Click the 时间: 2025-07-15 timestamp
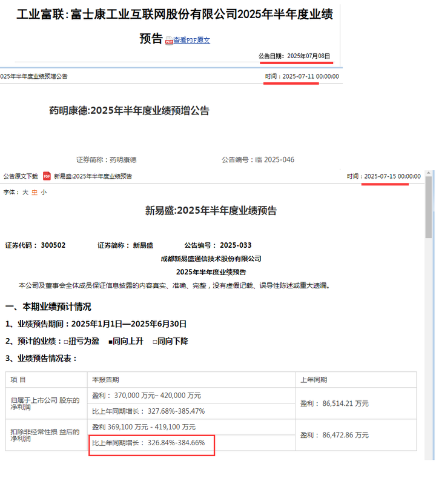The width and height of the screenshot is (436, 504). tap(384, 176)
